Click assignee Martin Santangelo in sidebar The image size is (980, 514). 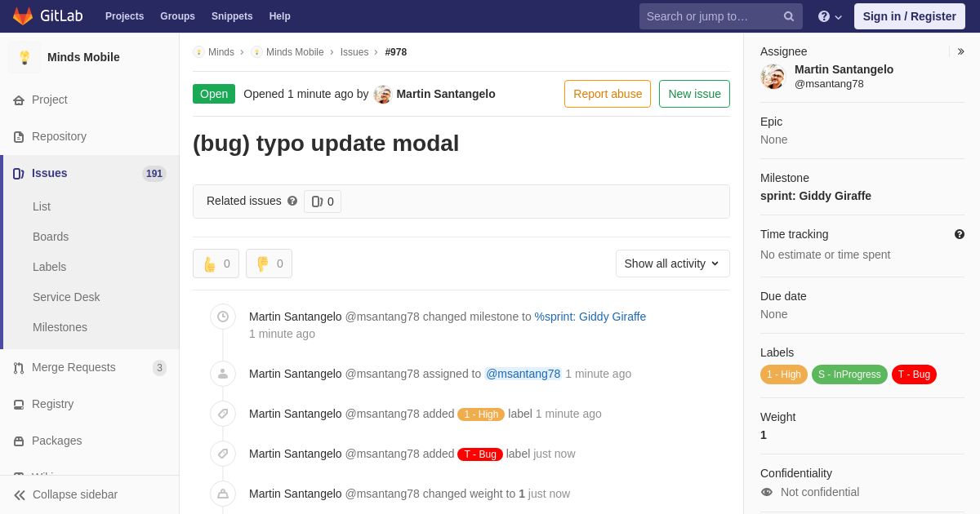844,69
